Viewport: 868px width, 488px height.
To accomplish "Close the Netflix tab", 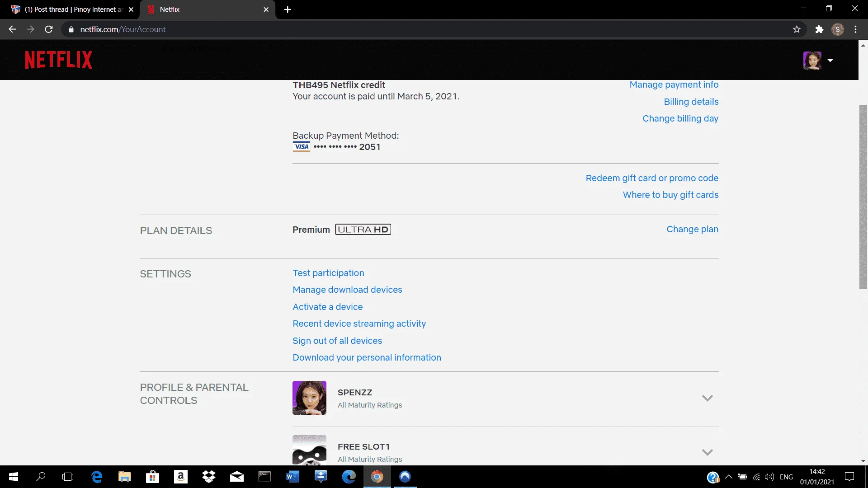I will (x=266, y=9).
